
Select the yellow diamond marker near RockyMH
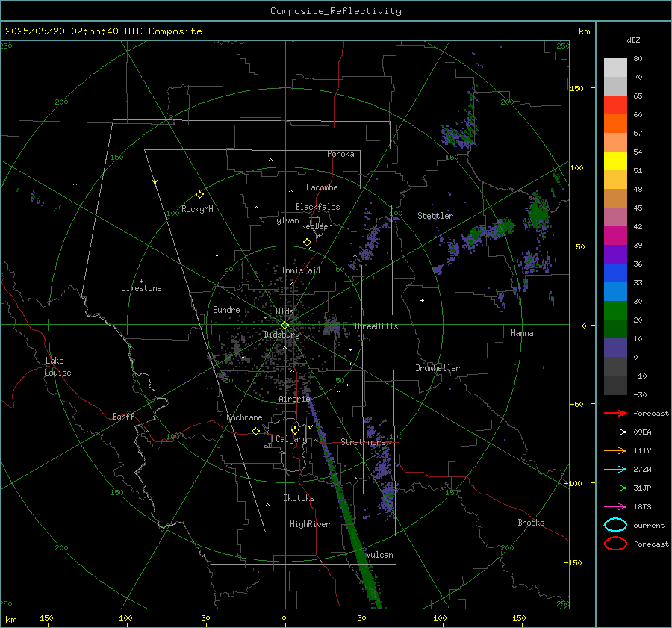coord(199,194)
